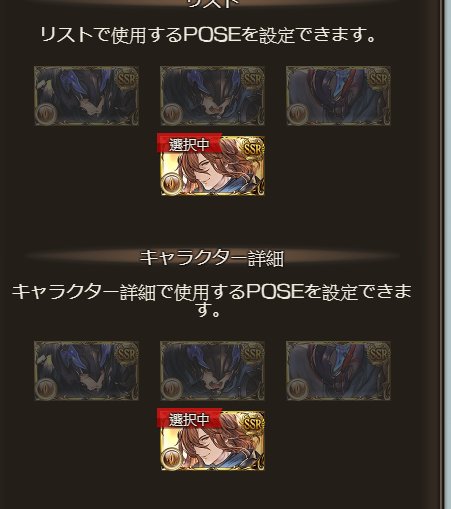Click element emblem on selected リスト pose
Viewport: 451px width, 509px height.
[172, 184]
